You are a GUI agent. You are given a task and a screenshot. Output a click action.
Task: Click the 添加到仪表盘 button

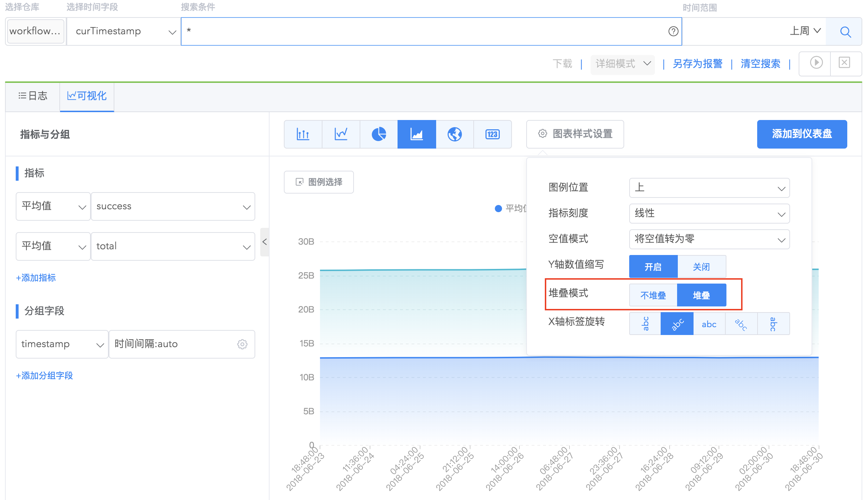tap(802, 134)
